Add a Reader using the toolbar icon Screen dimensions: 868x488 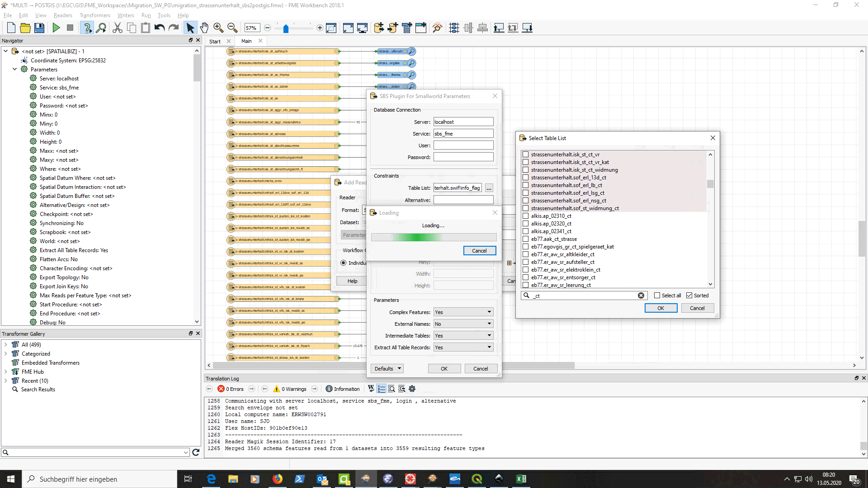pos(379,28)
